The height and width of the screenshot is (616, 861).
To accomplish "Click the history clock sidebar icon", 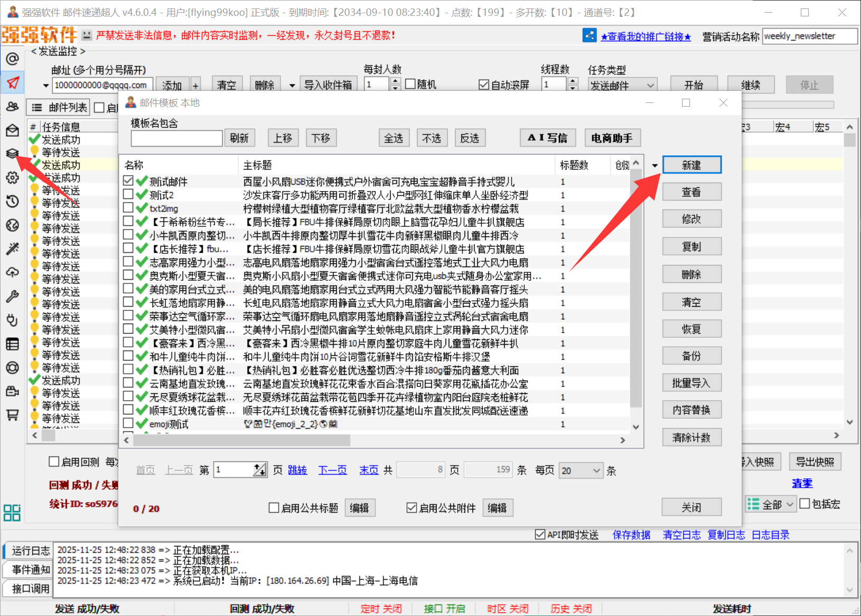I will click(12, 201).
